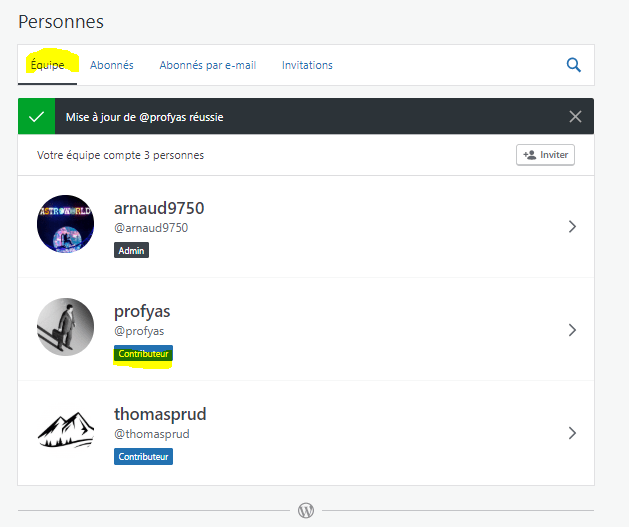Click the thomasprud username
Image resolution: width=629 pixels, height=527 pixels.
(160, 415)
